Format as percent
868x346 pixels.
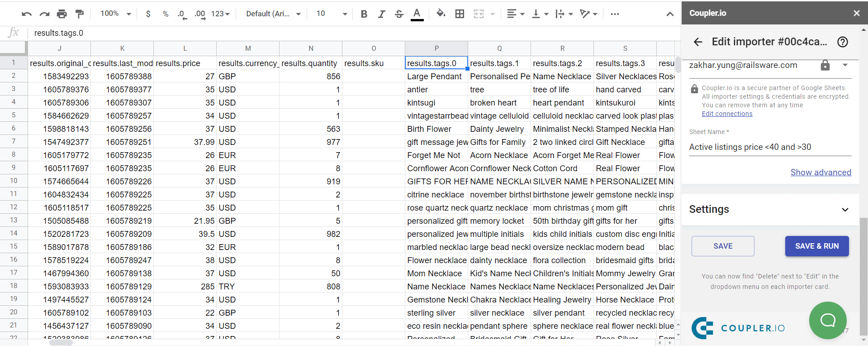(x=166, y=14)
